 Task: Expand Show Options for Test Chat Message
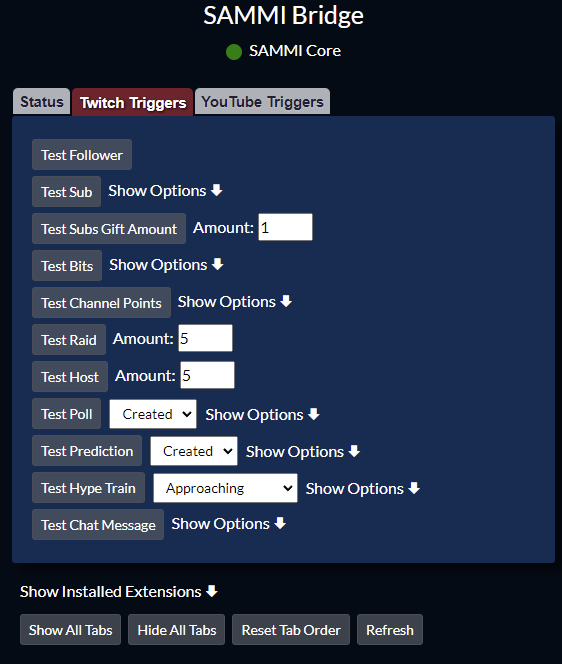pos(229,524)
